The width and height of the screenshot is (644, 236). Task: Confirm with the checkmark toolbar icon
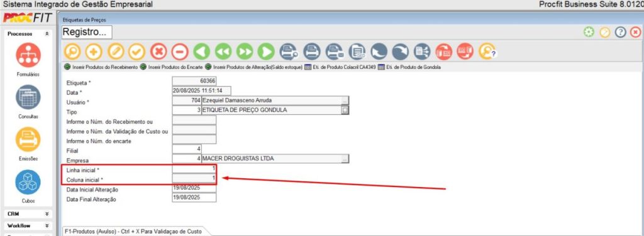pyautogui.click(x=136, y=52)
